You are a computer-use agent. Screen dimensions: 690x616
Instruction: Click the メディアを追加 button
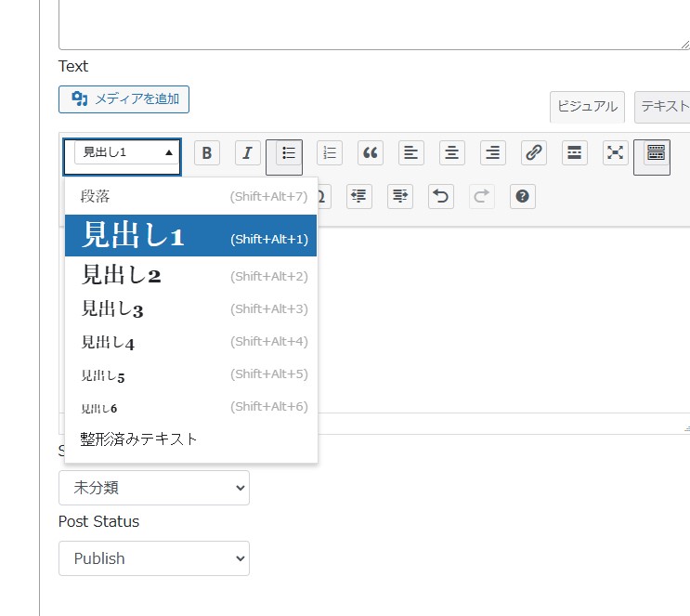tap(124, 98)
